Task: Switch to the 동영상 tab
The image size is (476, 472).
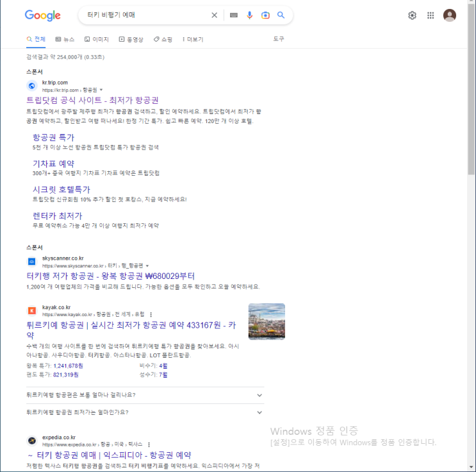Action: 131,39
